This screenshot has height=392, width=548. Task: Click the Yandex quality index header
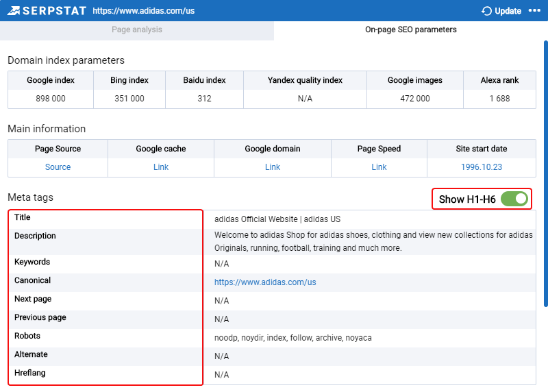305,80
